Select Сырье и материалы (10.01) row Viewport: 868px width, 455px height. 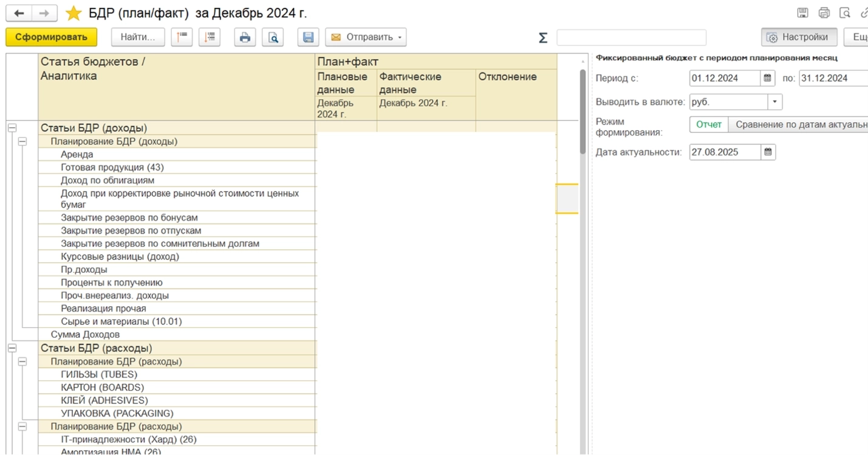pyautogui.click(x=177, y=321)
